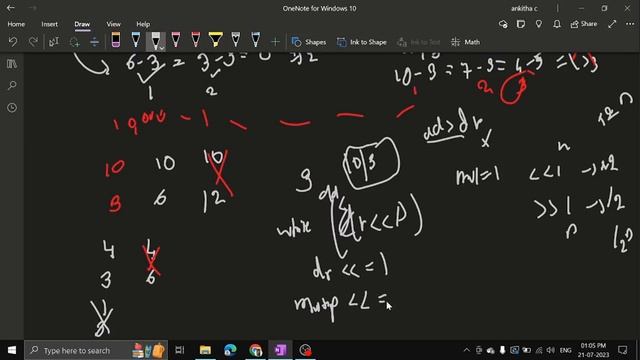Click the Ink to Text button
Screen dimensions: 640x360
(x=418, y=42)
